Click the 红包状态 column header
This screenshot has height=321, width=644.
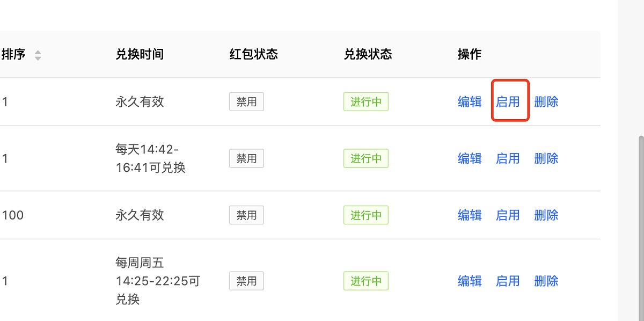pos(253,54)
